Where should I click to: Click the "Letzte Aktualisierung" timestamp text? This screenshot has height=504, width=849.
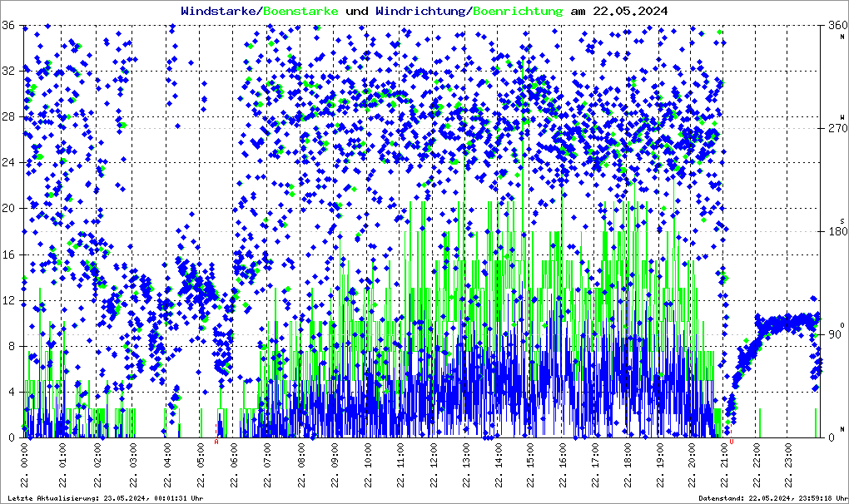pyautogui.click(x=104, y=498)
